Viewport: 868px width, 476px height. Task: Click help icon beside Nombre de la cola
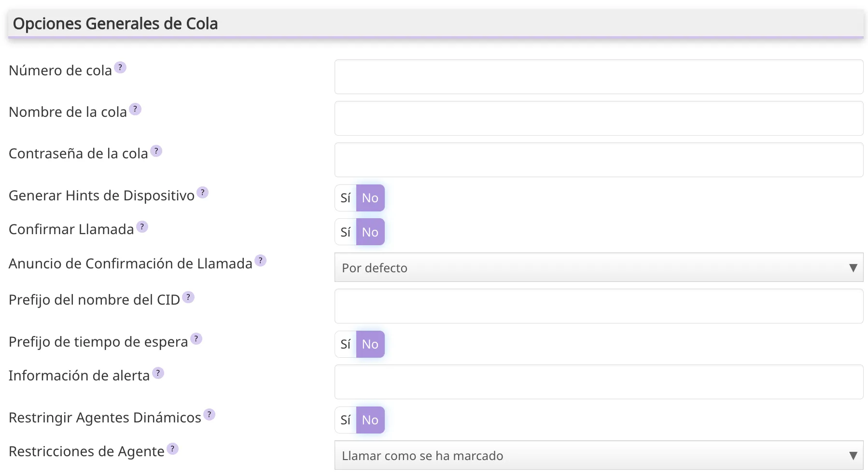click(x=135, y=109)
